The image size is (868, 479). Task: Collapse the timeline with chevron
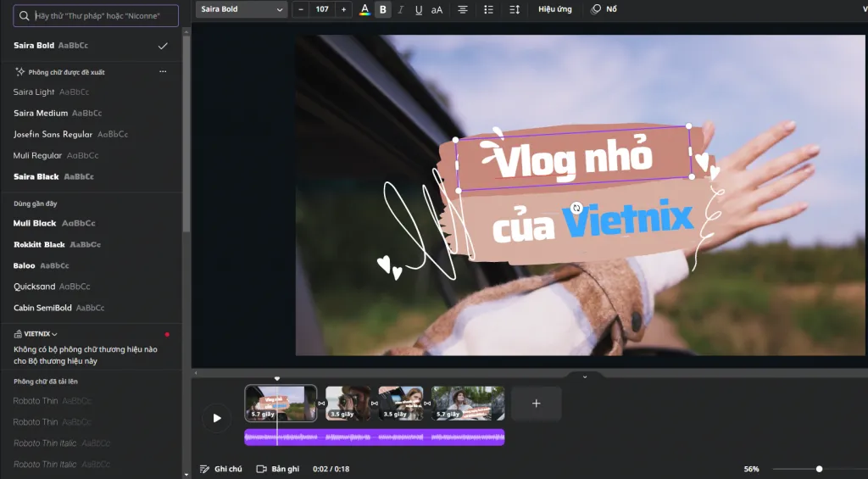585,376
